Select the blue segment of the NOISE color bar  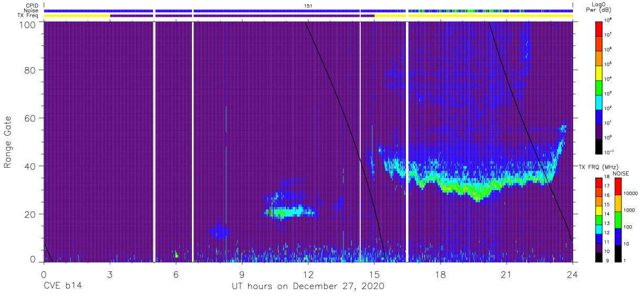pyautogui.click(x=618, y=236)
